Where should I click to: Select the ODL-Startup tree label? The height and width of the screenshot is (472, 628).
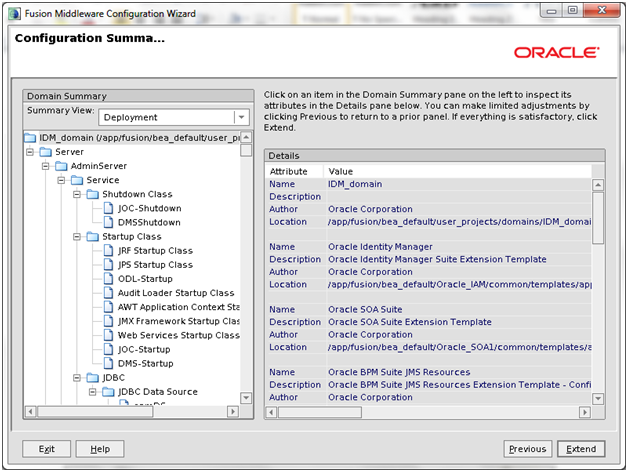pyautogui.click(x=145, y=279)
